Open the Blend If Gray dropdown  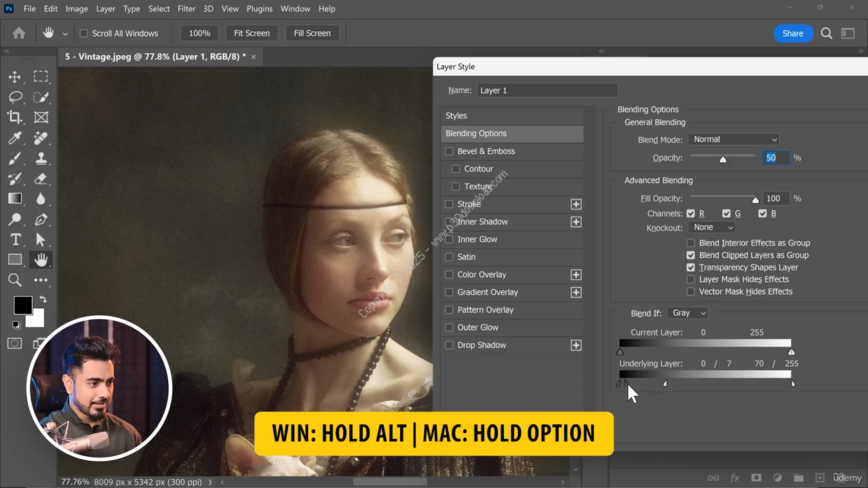coord(688,313)
